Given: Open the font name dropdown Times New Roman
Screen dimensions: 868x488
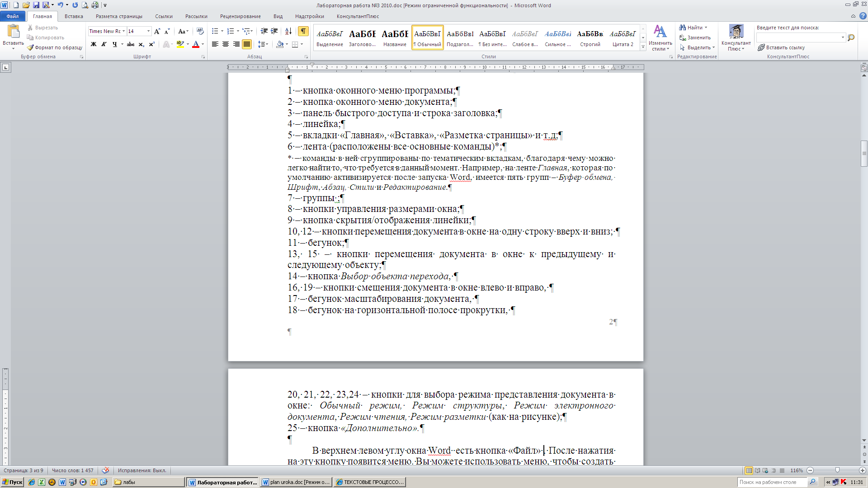Looking at the screenshot, I should (123, 31).
